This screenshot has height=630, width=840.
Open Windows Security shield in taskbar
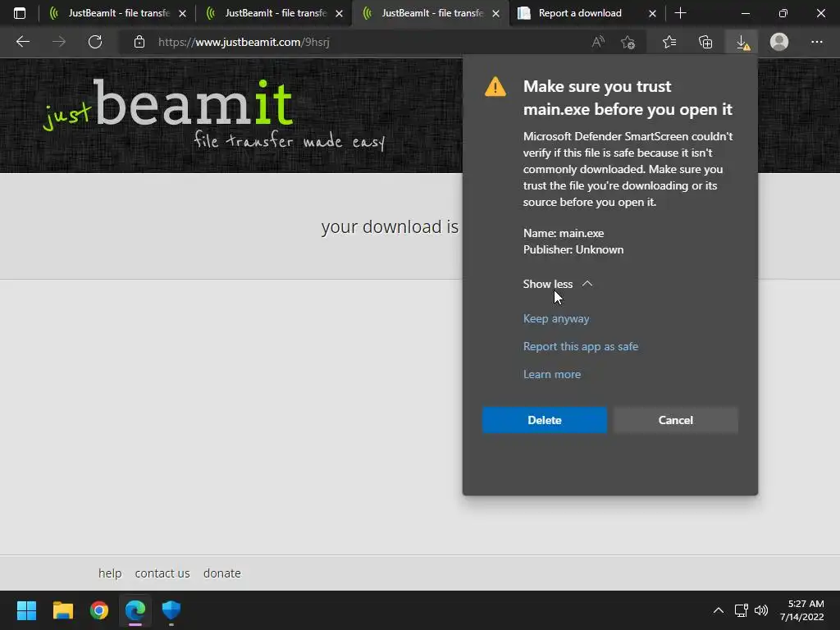[x=171, y=610]
